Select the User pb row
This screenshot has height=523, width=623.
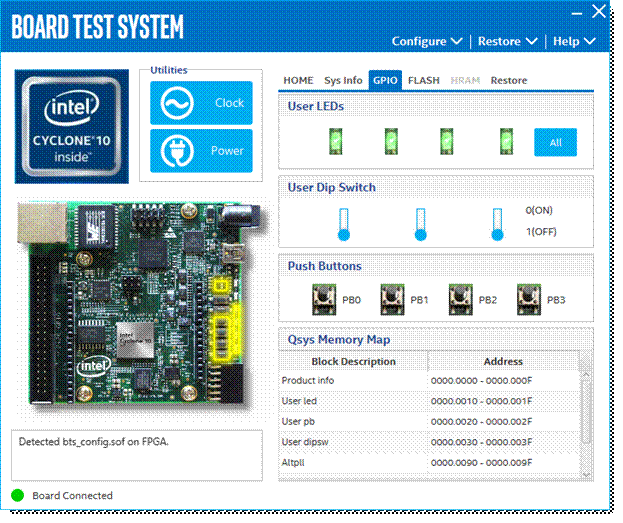point(429,422)
